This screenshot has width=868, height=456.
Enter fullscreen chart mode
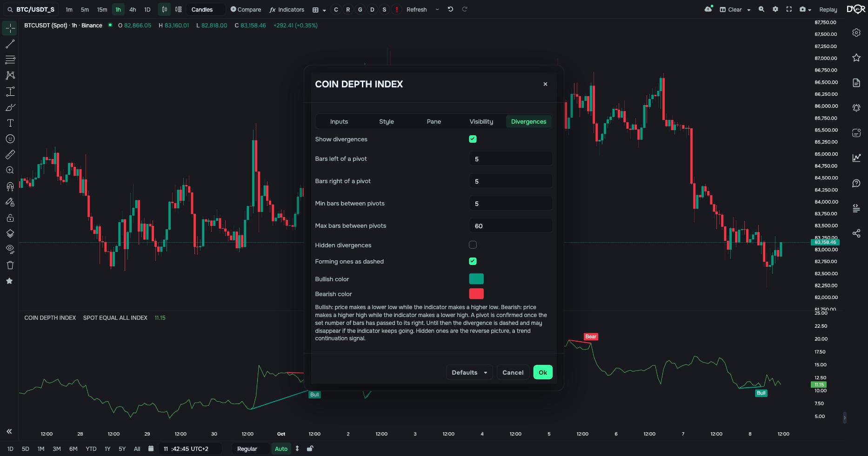[789, 9]
